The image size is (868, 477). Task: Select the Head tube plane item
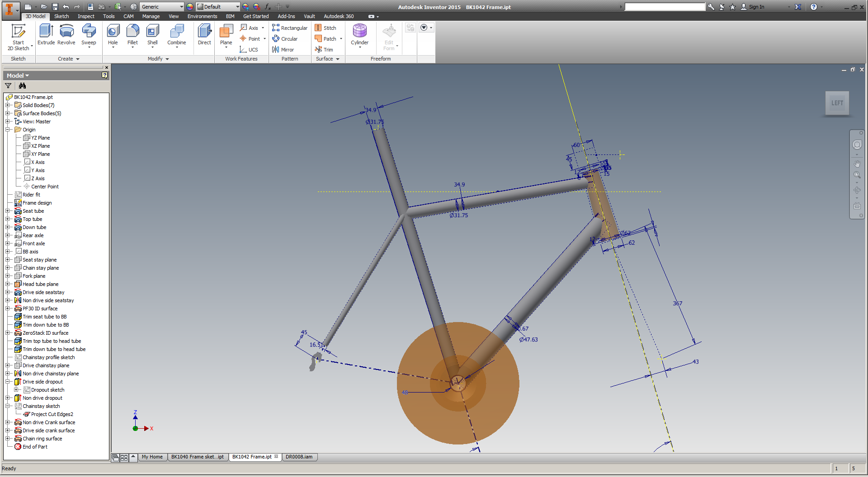pyautogui.click(x=40, y=284)
